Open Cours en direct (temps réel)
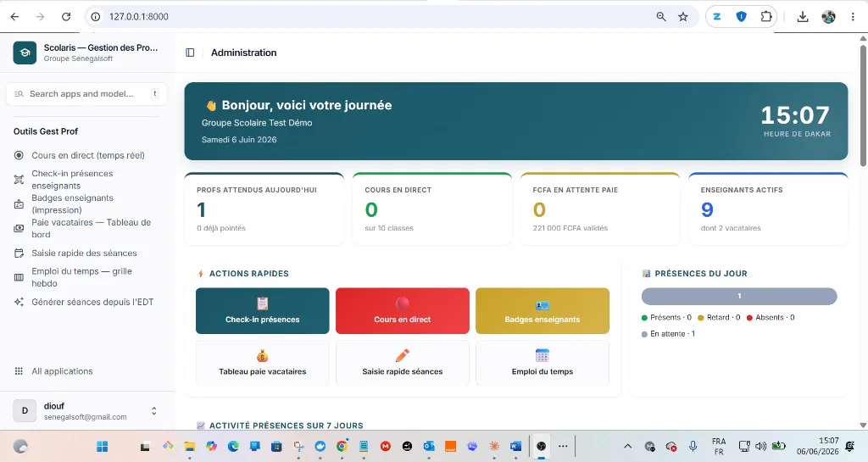Viewport: 868px width, 462px height. click(x=88, y=155)
